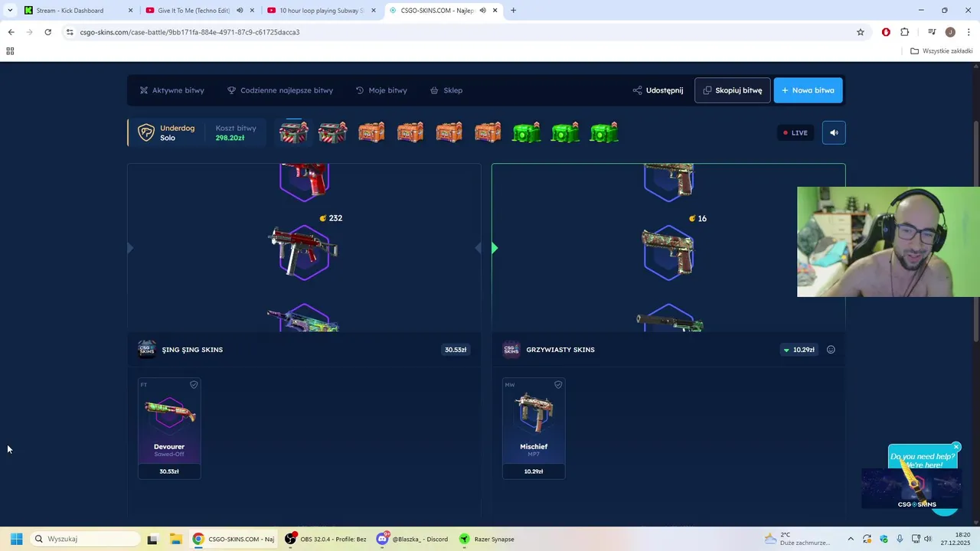Screen dimensions: 980x551
Task: Show hidden system tray icons
Action: [x=850, y=539]
